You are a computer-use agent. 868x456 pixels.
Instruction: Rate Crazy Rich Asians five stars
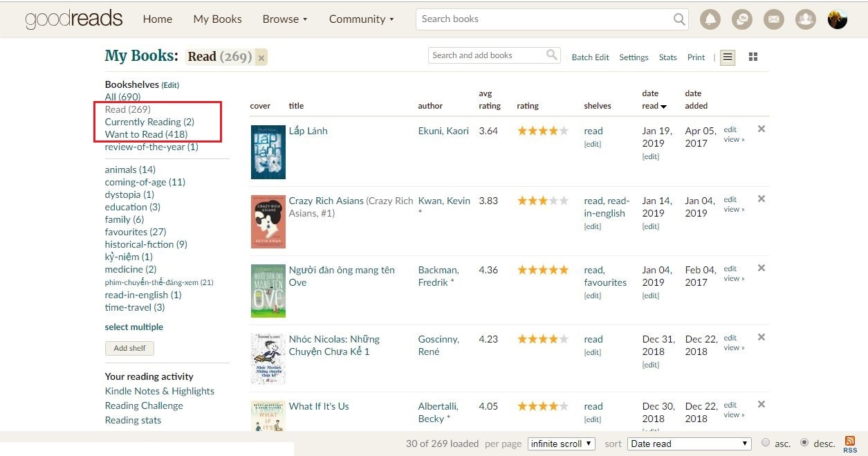564,201
